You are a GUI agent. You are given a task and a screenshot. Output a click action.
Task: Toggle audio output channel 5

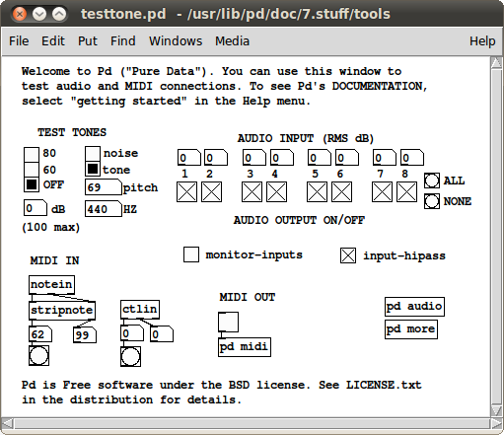(317, 192)
